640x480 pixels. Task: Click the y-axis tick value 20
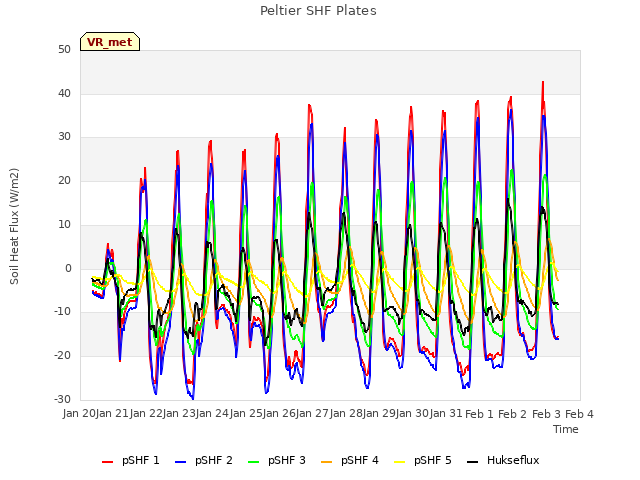coord(64,180)
